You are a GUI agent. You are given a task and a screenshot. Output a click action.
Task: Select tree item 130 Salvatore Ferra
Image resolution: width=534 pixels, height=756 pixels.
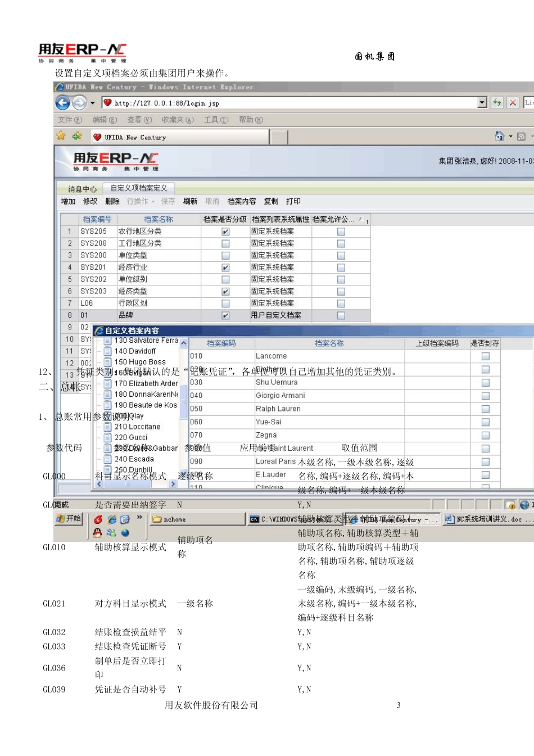[146, 341]
